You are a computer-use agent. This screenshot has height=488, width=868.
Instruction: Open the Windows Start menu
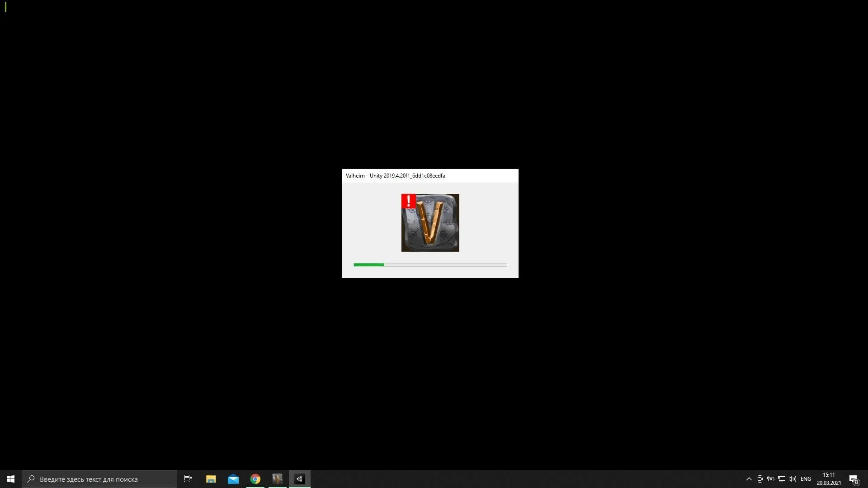11,479
